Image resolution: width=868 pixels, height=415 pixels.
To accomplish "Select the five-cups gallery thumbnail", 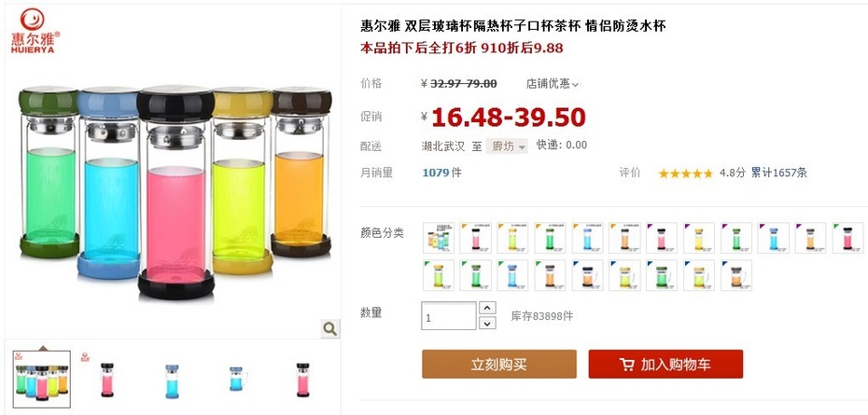I will (41, 380).
